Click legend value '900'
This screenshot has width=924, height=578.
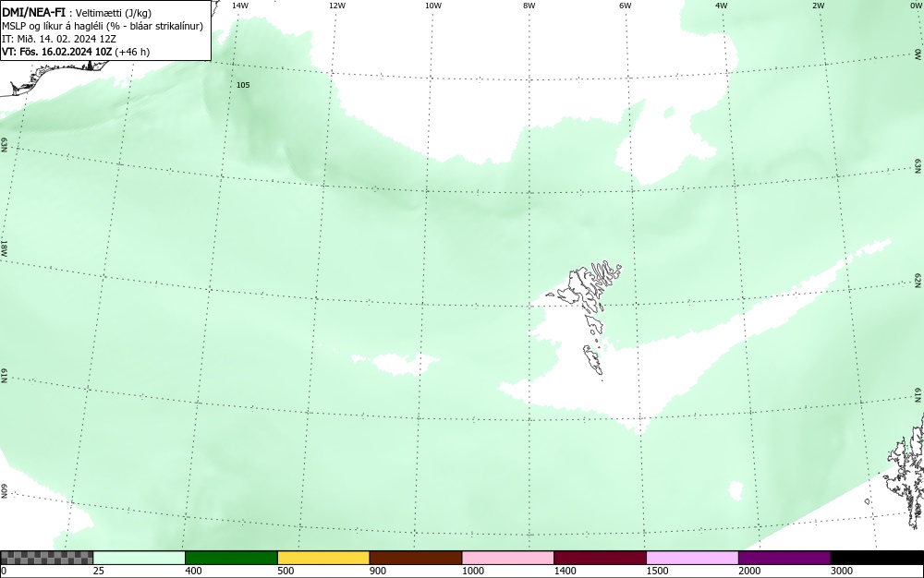click(378, 571)
